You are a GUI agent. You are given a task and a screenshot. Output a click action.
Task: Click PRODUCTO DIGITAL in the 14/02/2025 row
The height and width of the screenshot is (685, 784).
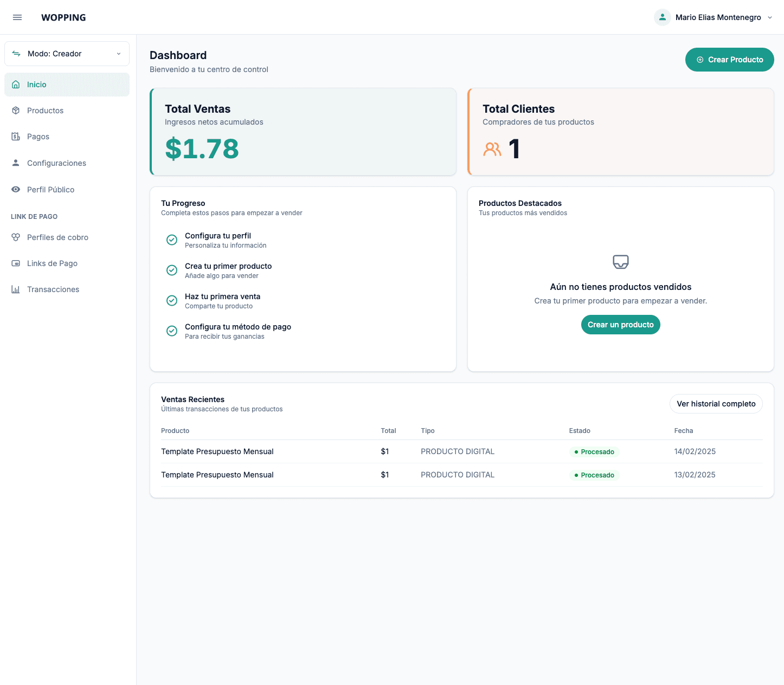pyautogui.click(x=458, y=451)
